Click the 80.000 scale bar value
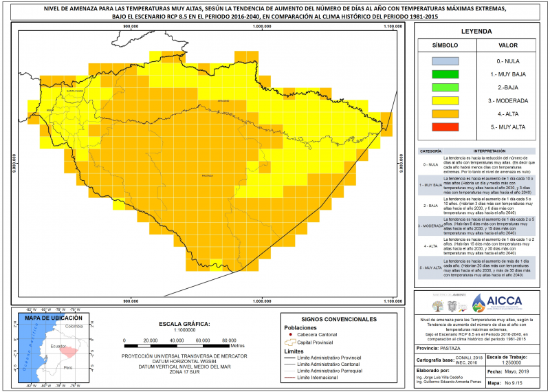This screenshot has width=550, height=392. 229,340
